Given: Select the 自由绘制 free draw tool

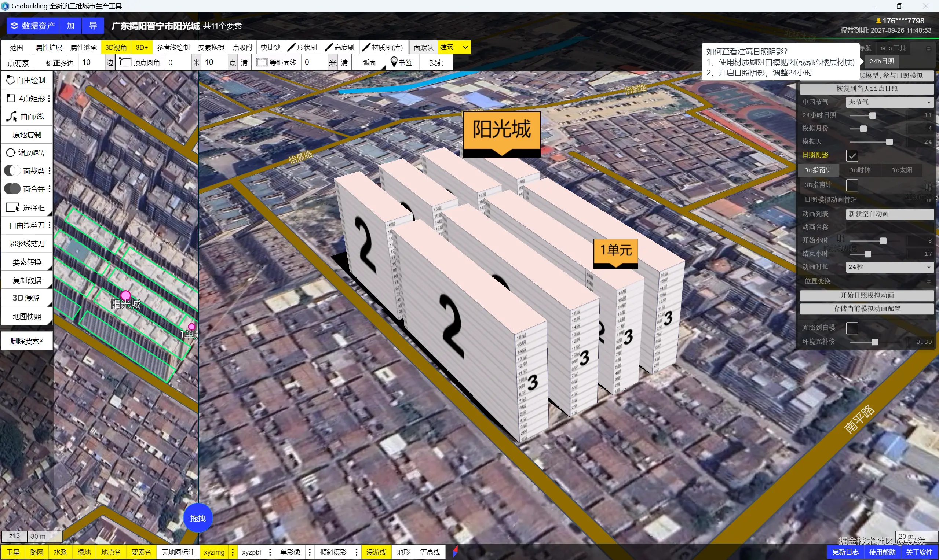Looking at the screenshot, I should pos(26,80).
